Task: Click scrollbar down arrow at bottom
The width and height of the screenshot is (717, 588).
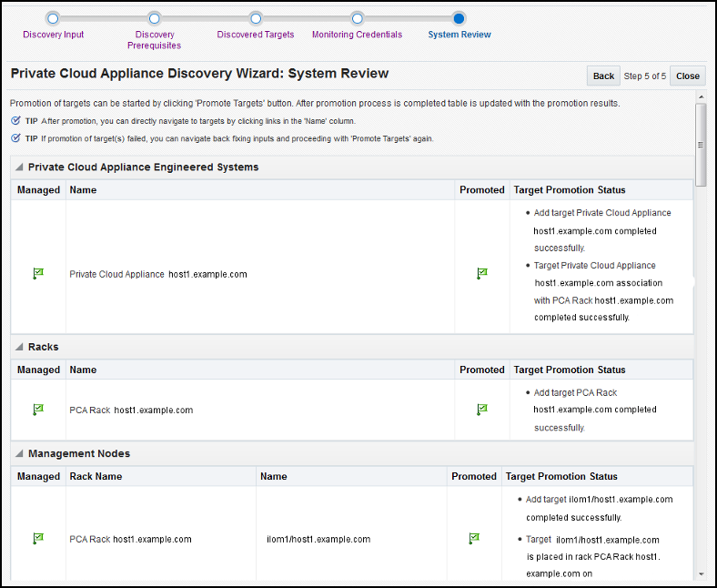Action: tap(701, 574)
